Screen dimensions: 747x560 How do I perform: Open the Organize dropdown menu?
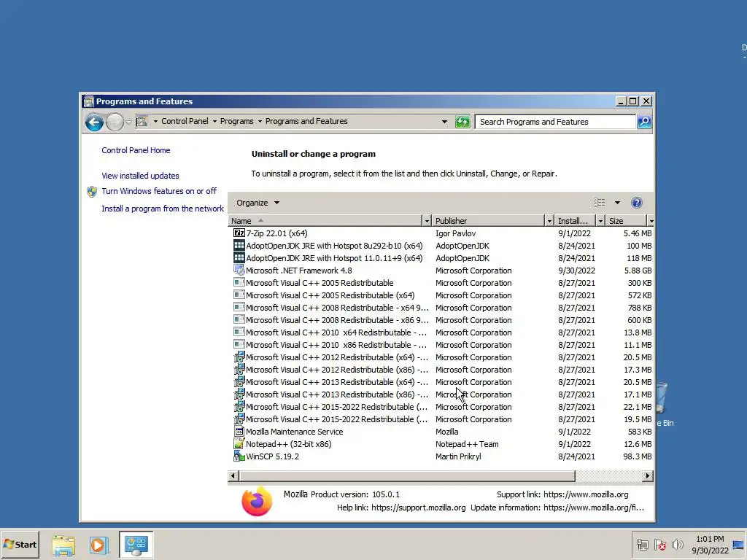258,203
